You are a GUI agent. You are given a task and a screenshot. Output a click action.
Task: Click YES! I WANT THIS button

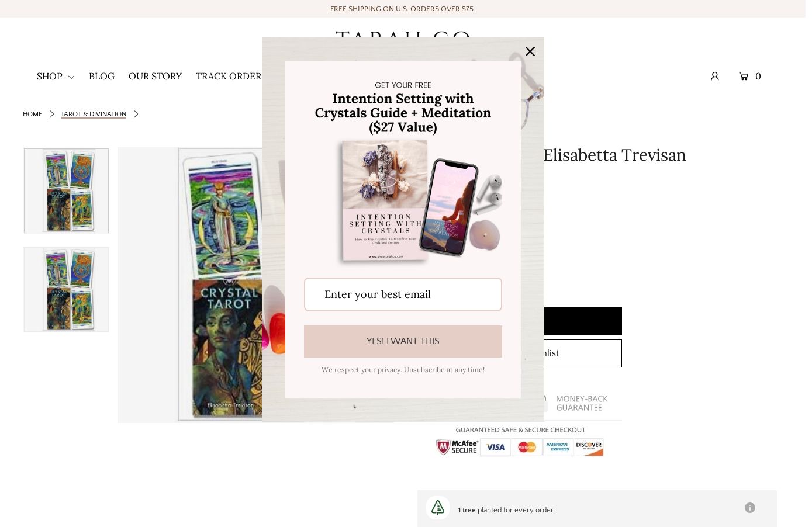point(403,341)
